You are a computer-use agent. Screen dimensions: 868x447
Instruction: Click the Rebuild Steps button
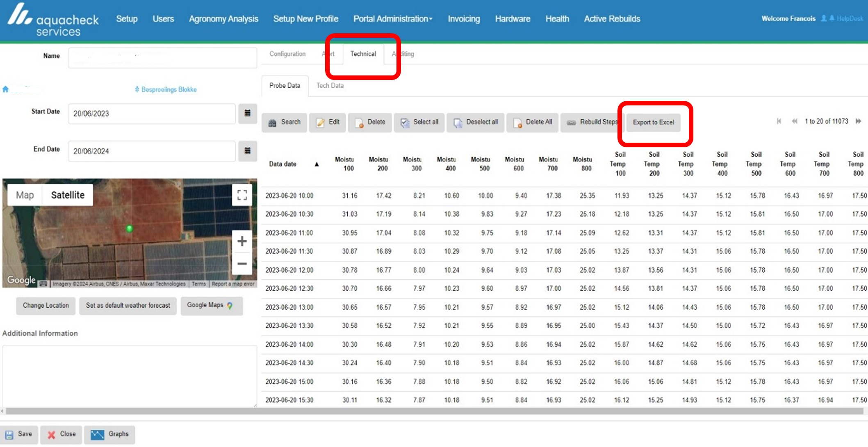[x=592, y=122]
